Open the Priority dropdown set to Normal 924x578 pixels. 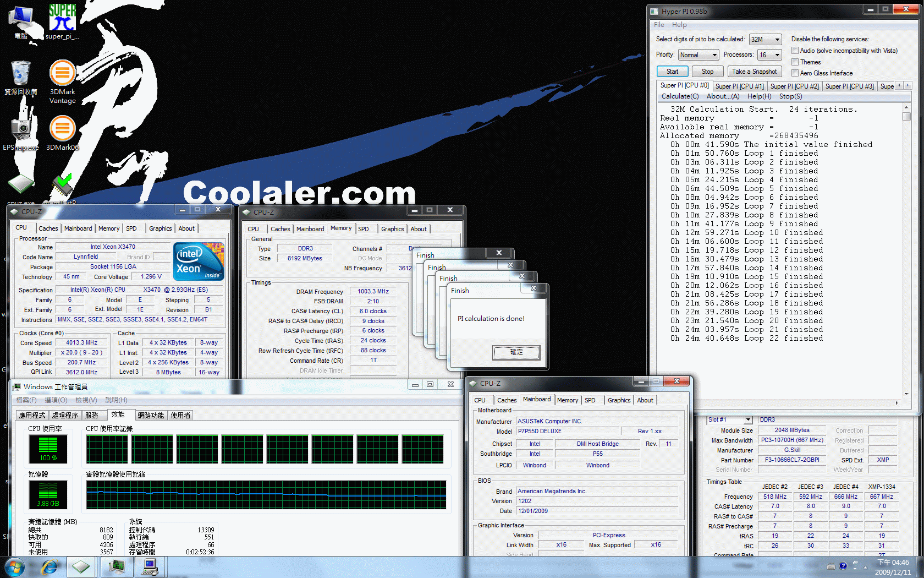[x=698, y=55]
